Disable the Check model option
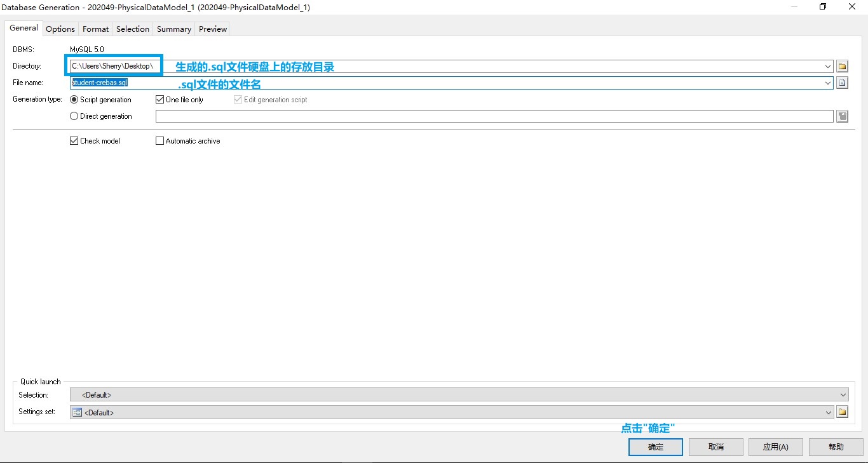This screenshot has width=868, height=463. click(x=74, y=140)
